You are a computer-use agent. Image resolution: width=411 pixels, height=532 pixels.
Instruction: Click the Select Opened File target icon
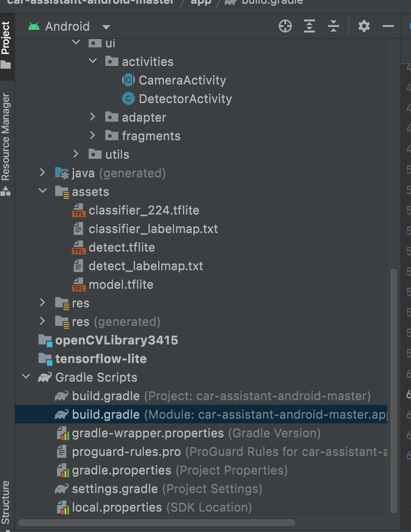tap(285, 26)
